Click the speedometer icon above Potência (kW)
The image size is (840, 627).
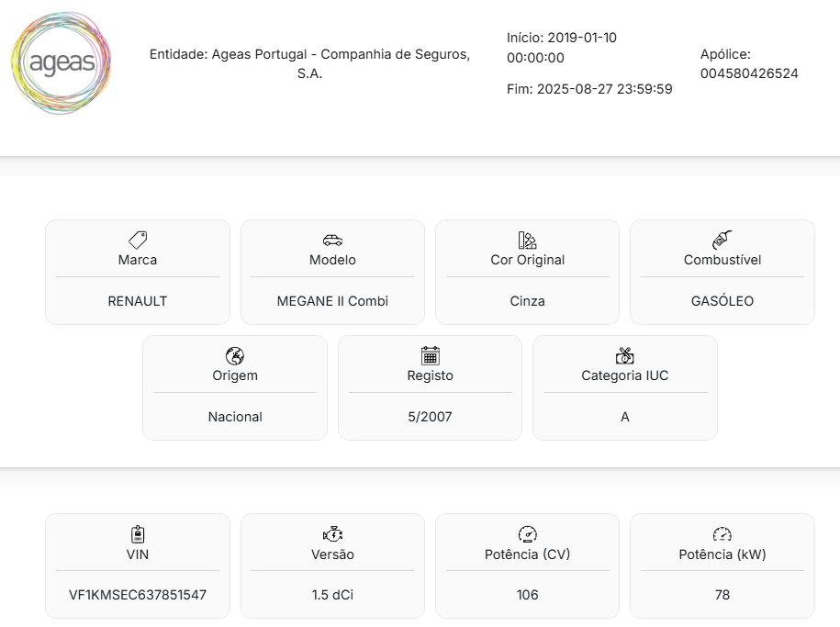(x=722, y=534)
